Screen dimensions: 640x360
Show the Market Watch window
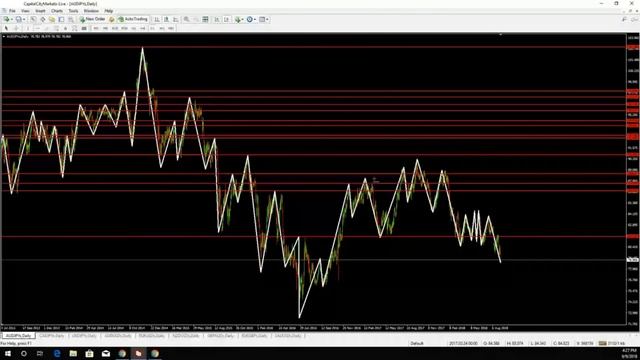(x=33, y=19)
